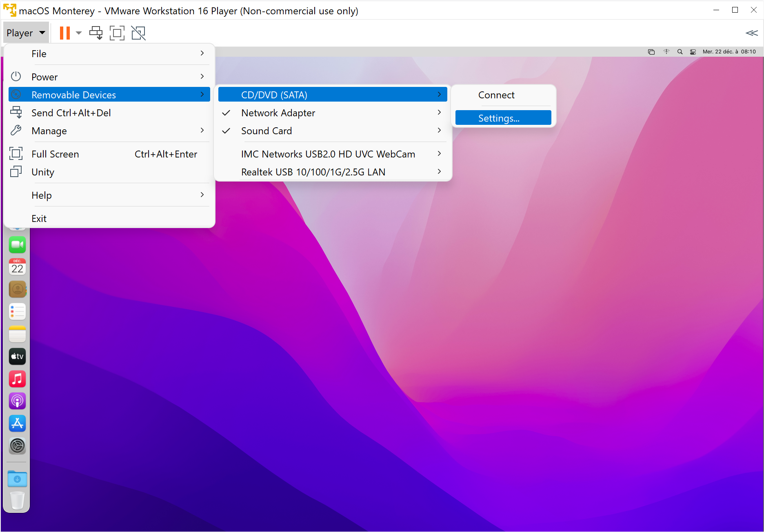Collapse the sidebar with the double-chevron control
This screenshot has width=764, height=532.
click(751, 33)
